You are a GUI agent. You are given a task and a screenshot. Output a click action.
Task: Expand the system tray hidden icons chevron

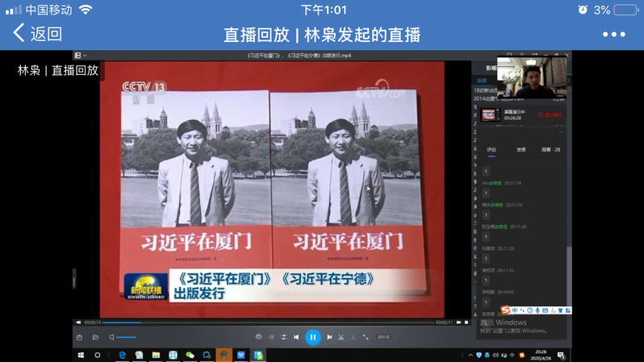click(470, 356)
